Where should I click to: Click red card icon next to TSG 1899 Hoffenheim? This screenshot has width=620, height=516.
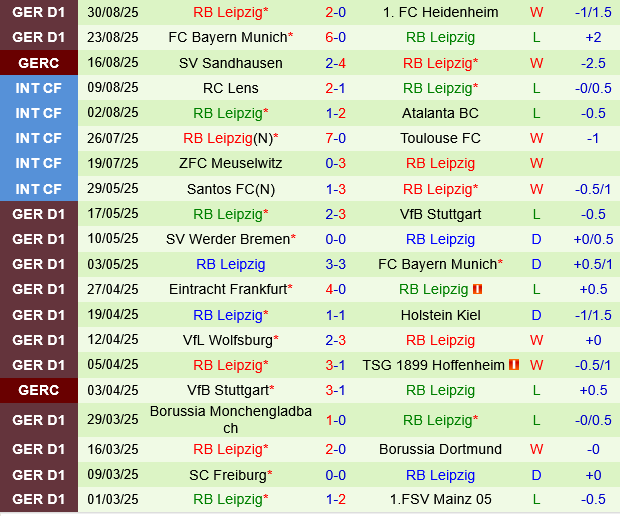pos(514,365)
